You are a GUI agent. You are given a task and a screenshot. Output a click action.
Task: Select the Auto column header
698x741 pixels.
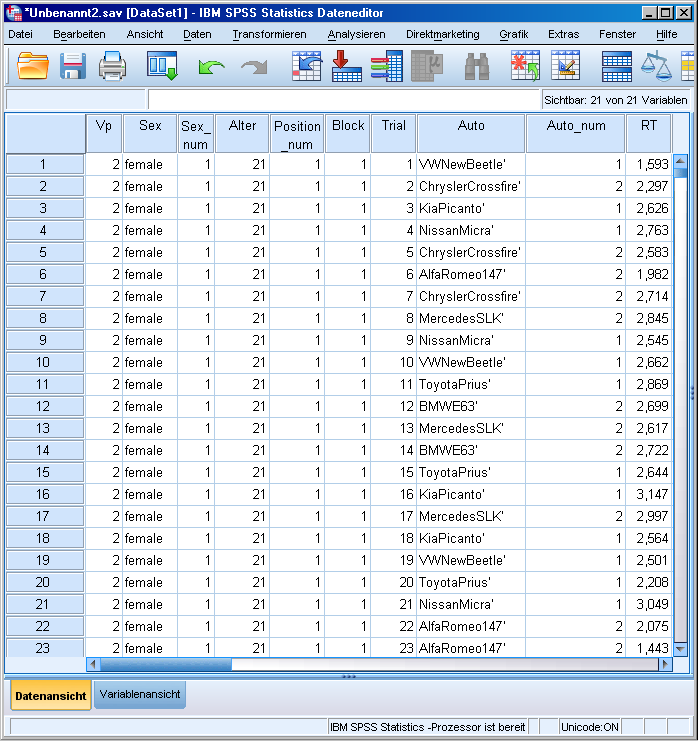tap(471, 133)
